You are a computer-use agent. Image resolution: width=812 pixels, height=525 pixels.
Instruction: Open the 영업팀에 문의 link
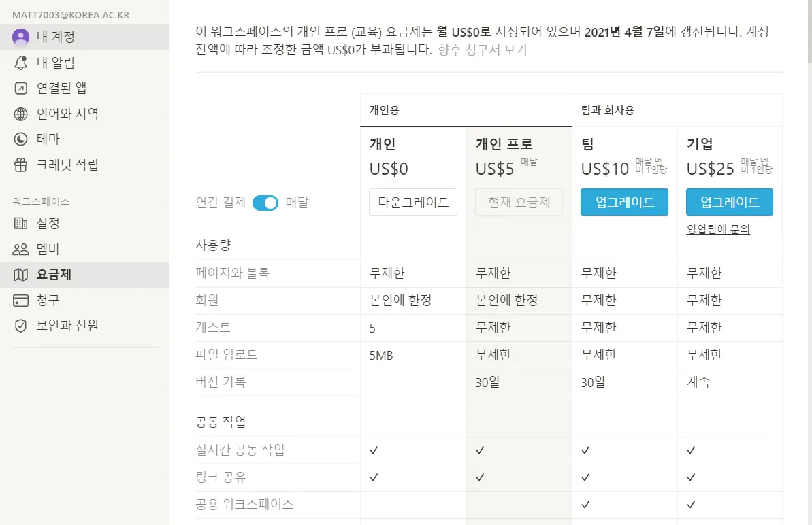point(718,230)
